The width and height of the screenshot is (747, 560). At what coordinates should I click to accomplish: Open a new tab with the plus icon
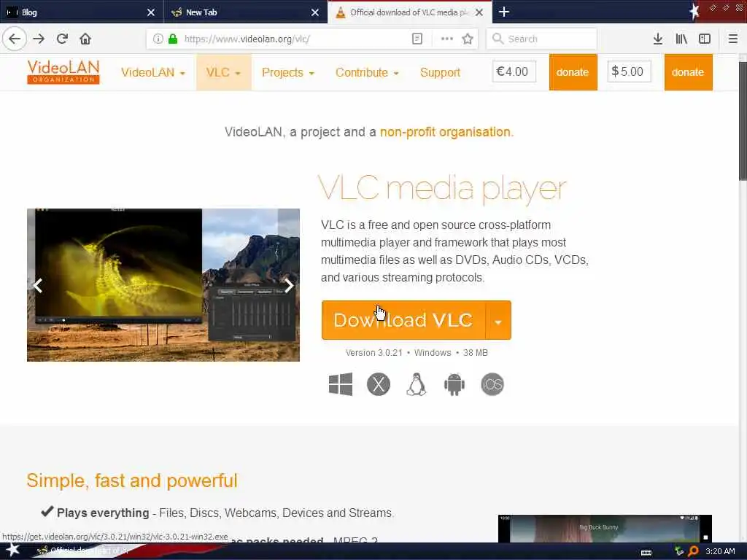[x=504, y=12]
